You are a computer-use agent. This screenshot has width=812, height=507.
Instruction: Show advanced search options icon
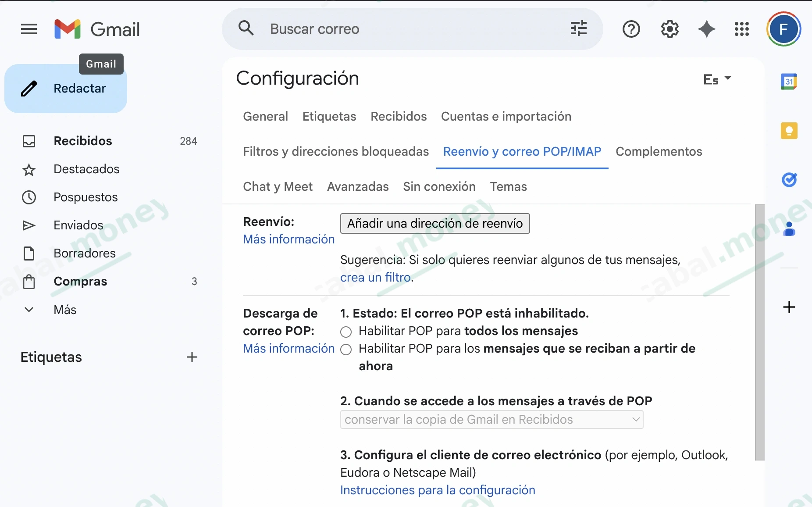click(x=578, y=28)
